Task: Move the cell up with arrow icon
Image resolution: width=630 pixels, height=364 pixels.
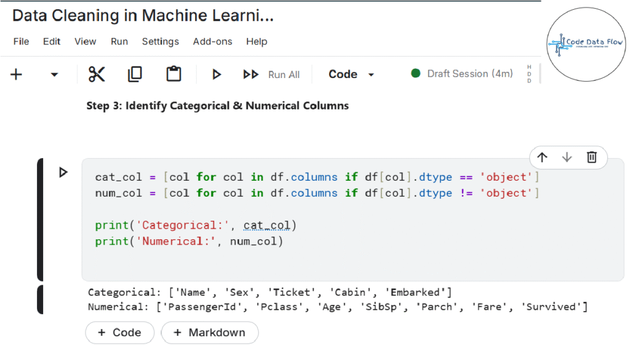Action: pyautogui.click(x=542, y=157)
